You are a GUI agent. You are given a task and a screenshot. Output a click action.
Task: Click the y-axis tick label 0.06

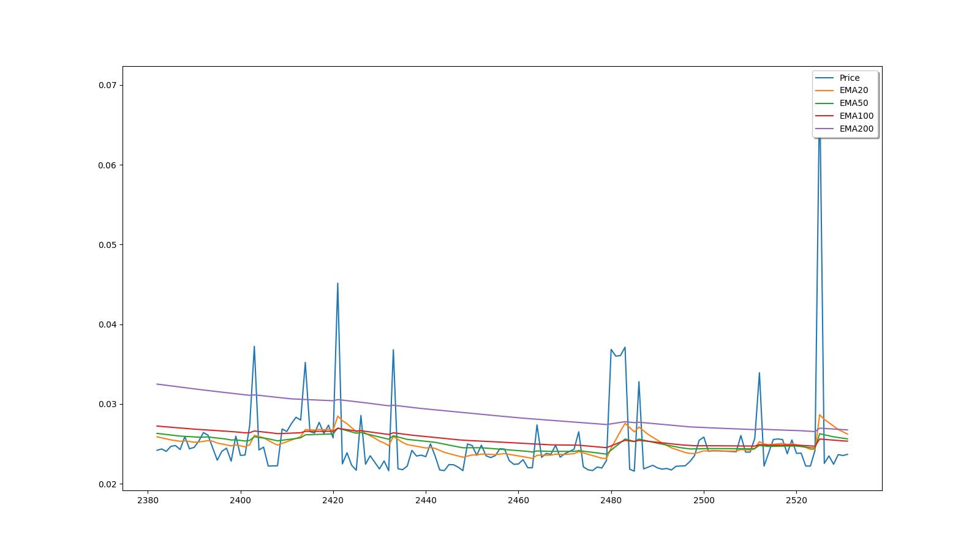107,165
